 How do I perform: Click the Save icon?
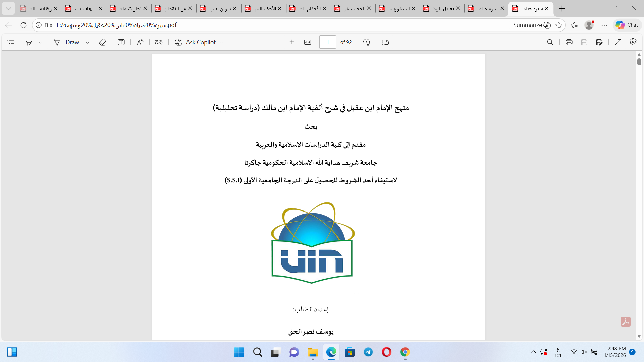point(584,42)
